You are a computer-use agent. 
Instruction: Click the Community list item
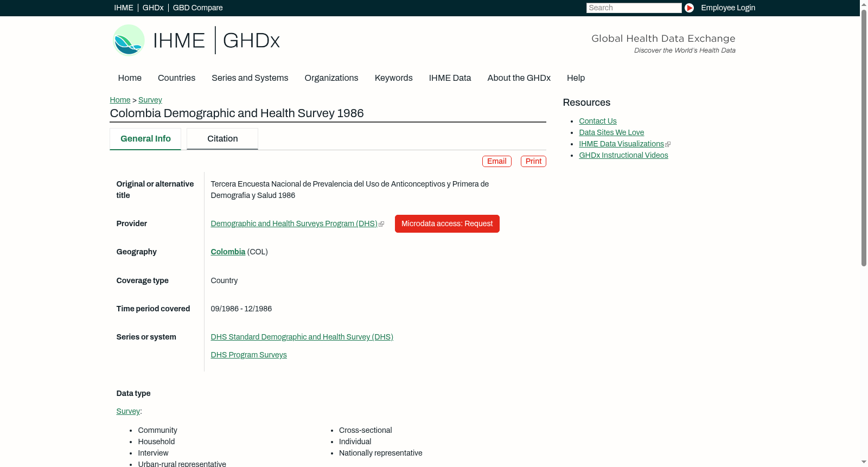157,430
